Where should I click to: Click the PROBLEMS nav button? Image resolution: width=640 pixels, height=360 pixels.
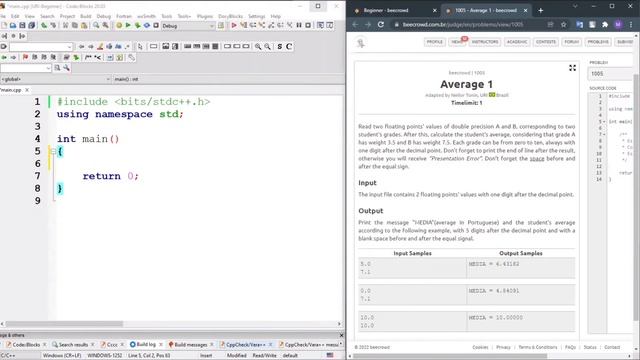[x=598, y=42]
